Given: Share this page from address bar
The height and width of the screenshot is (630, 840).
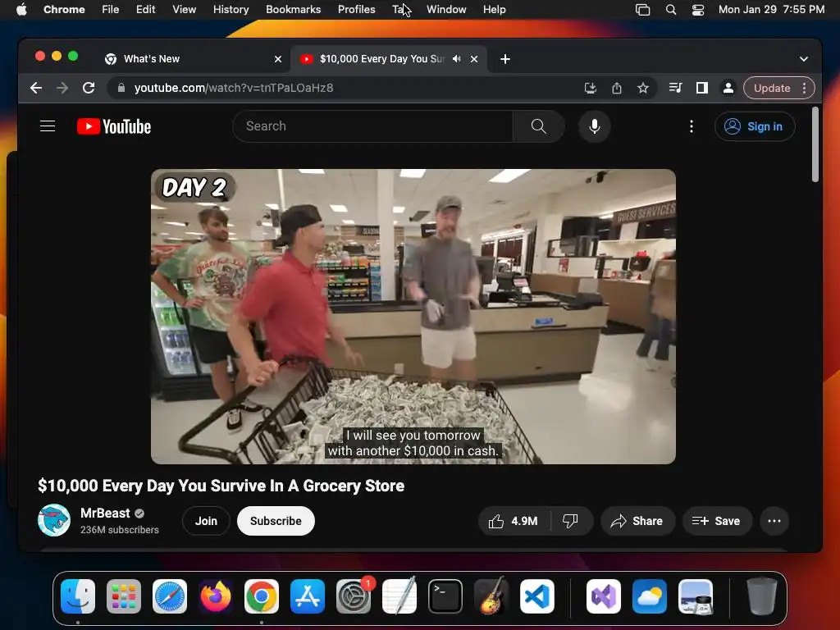Looking at the screenshot, I should (617, 88).
